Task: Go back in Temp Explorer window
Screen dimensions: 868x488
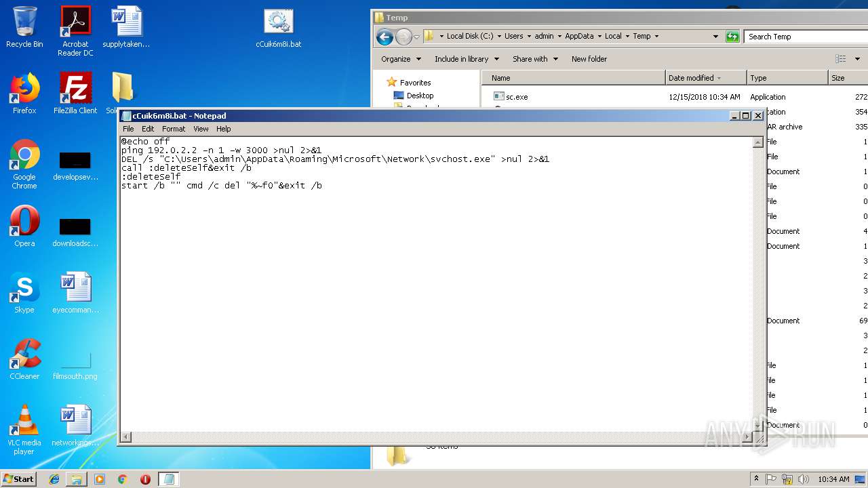Action: pos(384,37)
